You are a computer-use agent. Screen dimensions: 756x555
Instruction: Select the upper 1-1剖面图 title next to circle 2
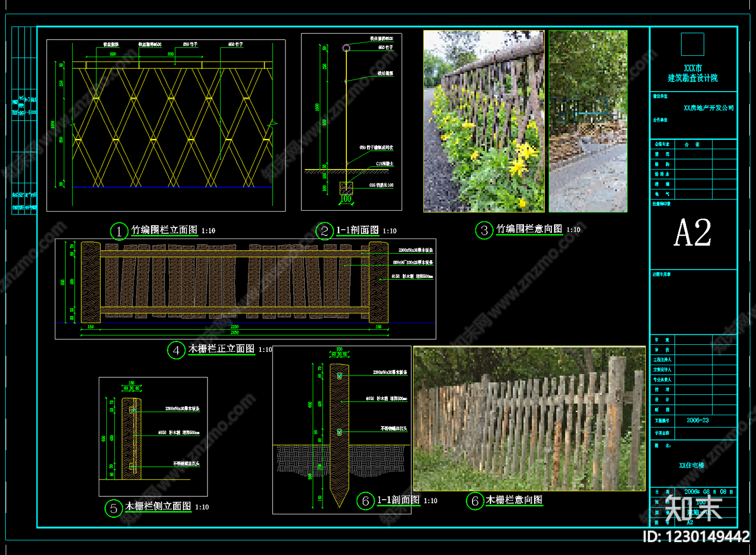[357, 230]
